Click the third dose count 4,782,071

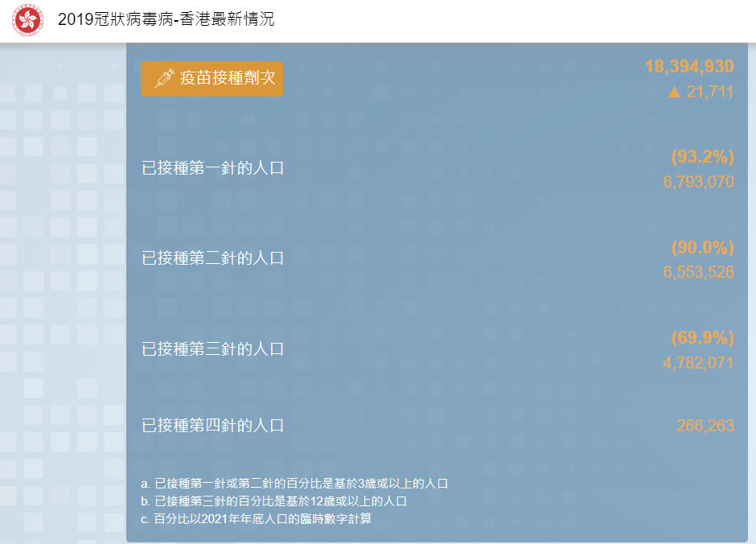(698, 363)
